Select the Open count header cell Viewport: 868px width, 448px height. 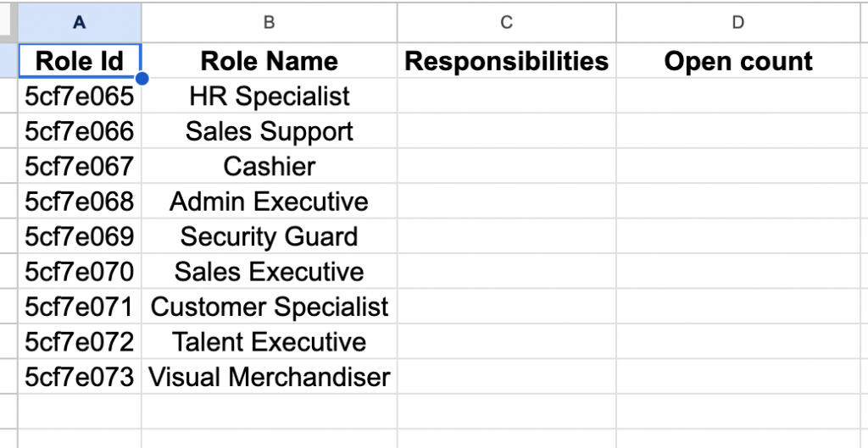point(738,61)
